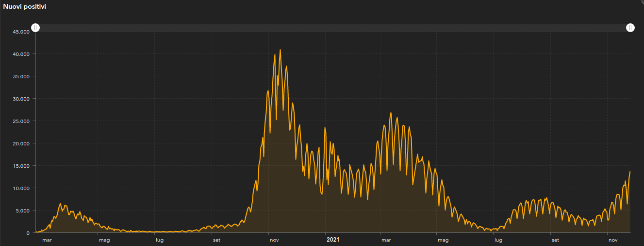The width and height of the screenshot is (644, 246).
Task: Click the right zoom slider handle
Action: (x=630, y=28)
